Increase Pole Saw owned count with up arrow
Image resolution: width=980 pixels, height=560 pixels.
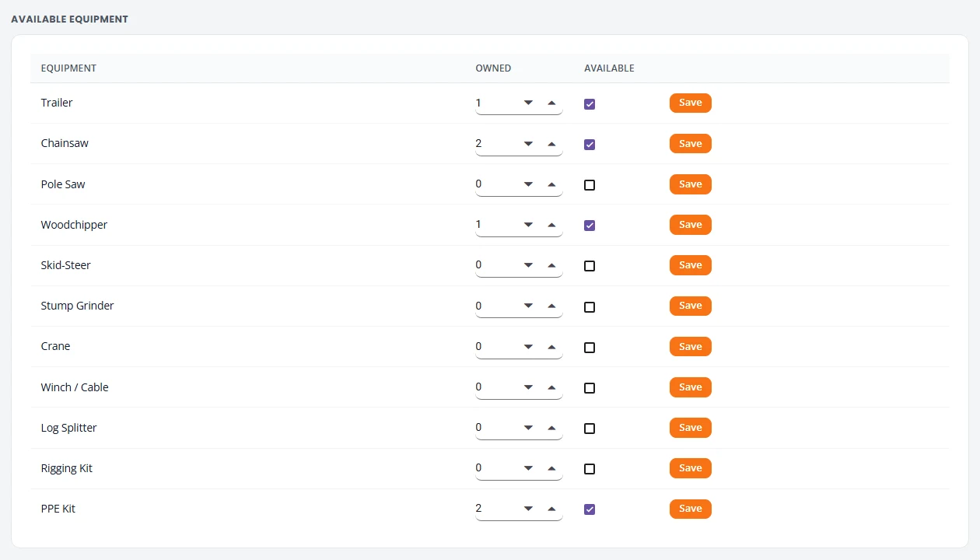click(551, 184)
